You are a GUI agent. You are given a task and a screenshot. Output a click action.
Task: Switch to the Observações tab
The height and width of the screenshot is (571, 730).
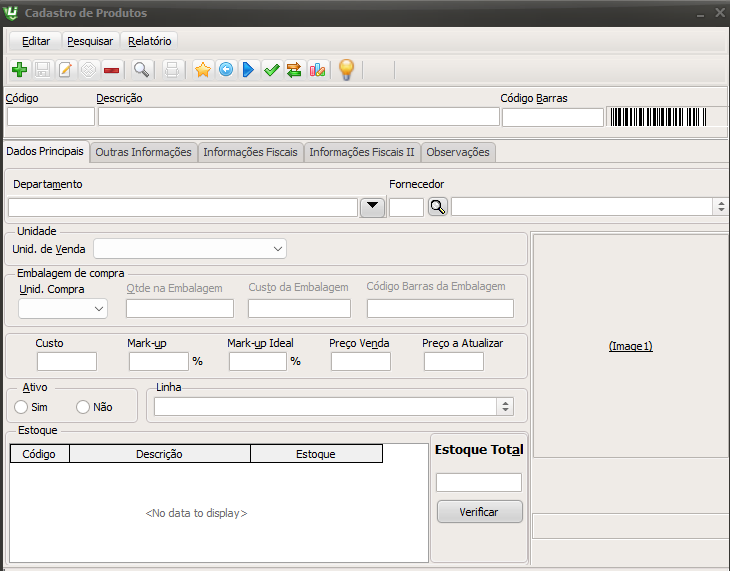[458, 152]
